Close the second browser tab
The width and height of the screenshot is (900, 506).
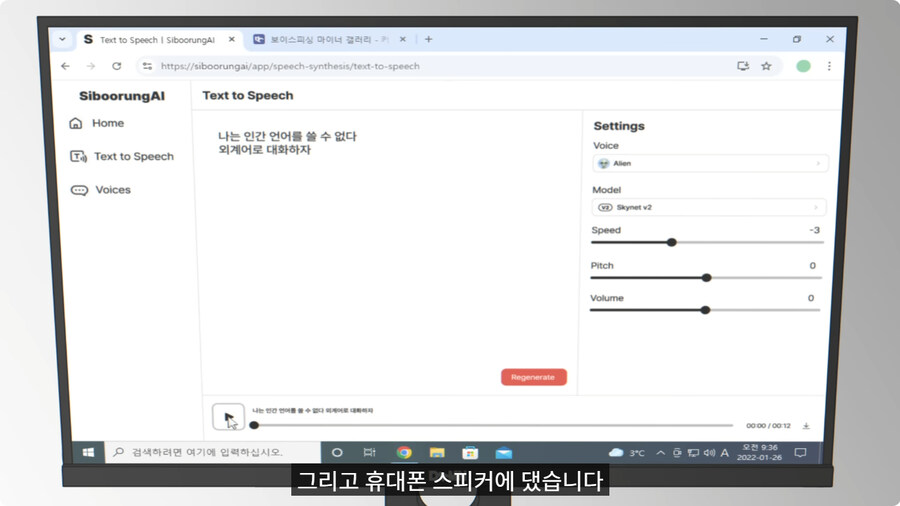[402, 40]
